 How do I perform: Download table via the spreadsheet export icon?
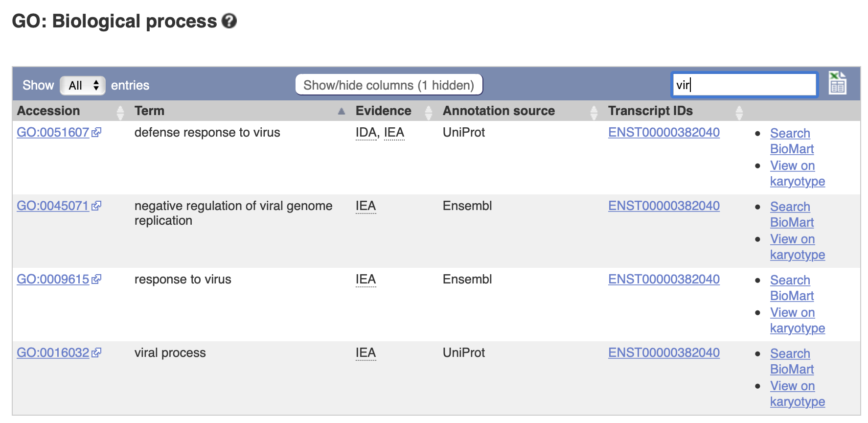pos(837,83)
